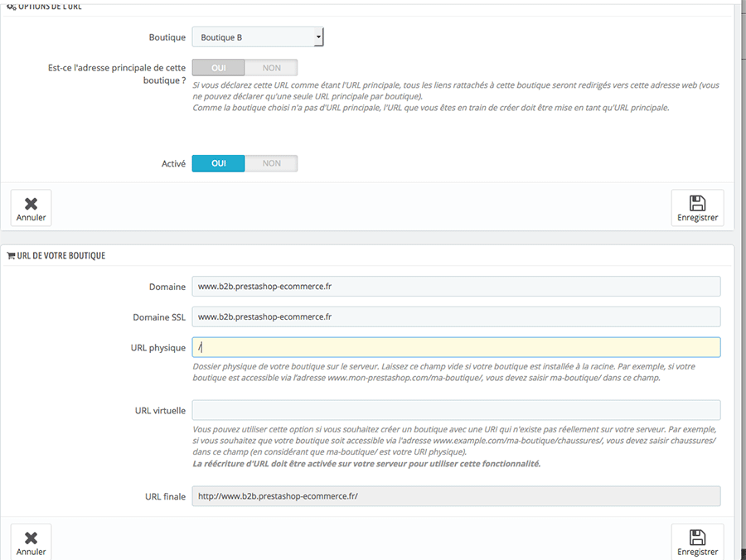Click the Enregistrer floppy disk icon below URL finale
Image resolution: width=746 pixels, height=560 pixels.
(697, 537)
